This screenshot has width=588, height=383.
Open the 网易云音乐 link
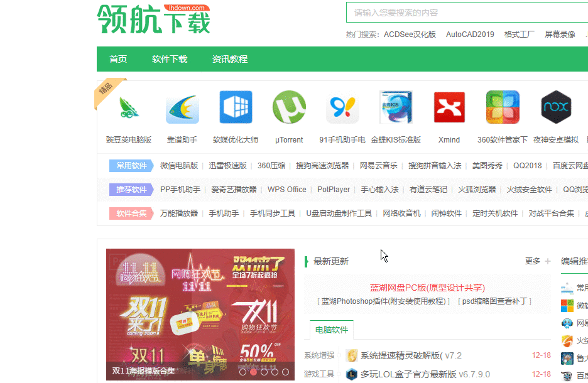click(379, 166)
